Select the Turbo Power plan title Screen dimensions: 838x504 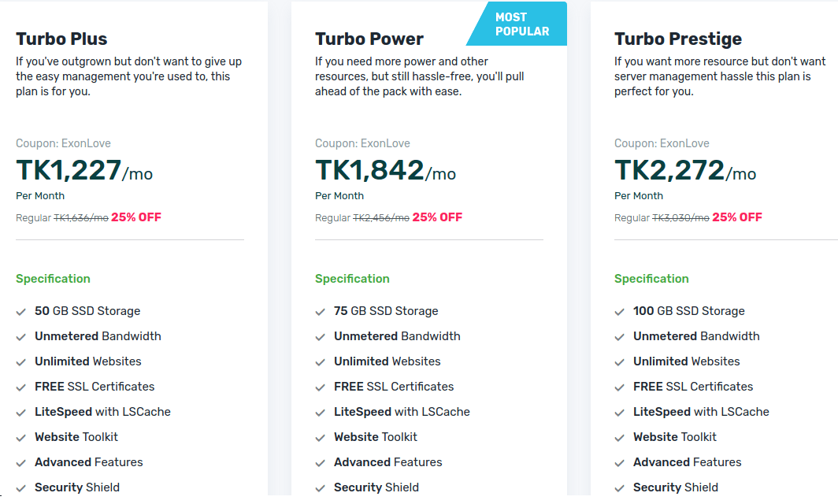click(369, 39)
